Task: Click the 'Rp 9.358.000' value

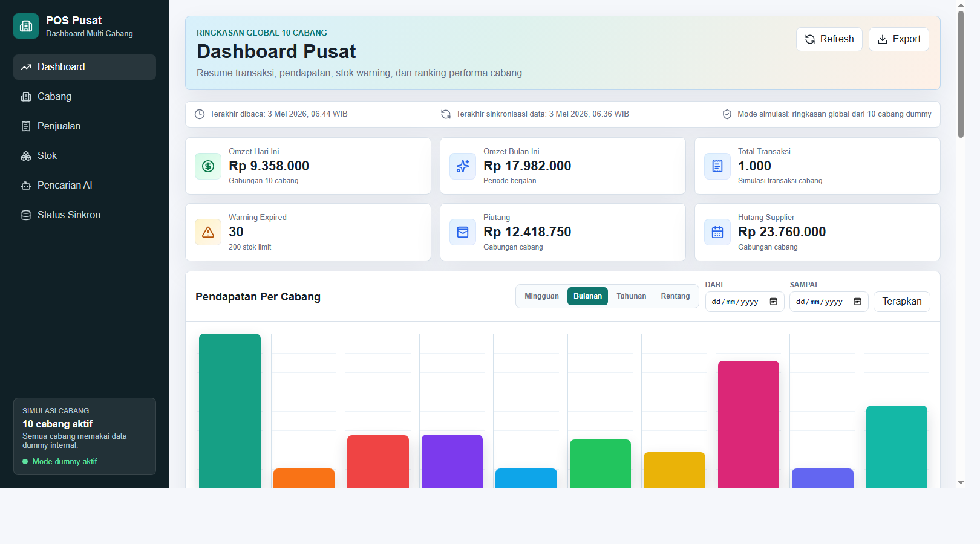Action: (x=269, y=166)
